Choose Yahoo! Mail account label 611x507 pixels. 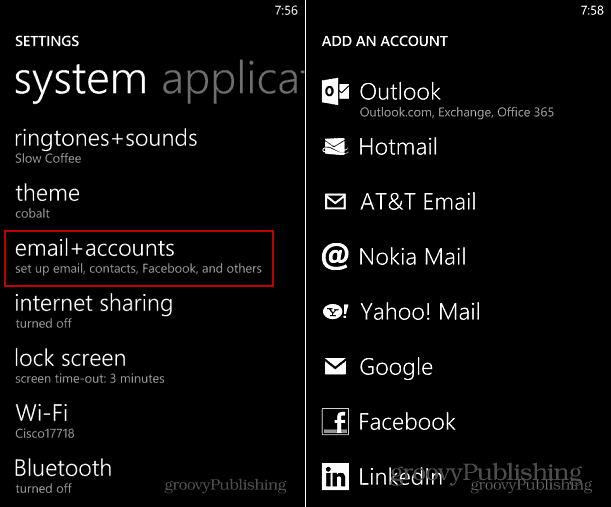coord(420,312)
